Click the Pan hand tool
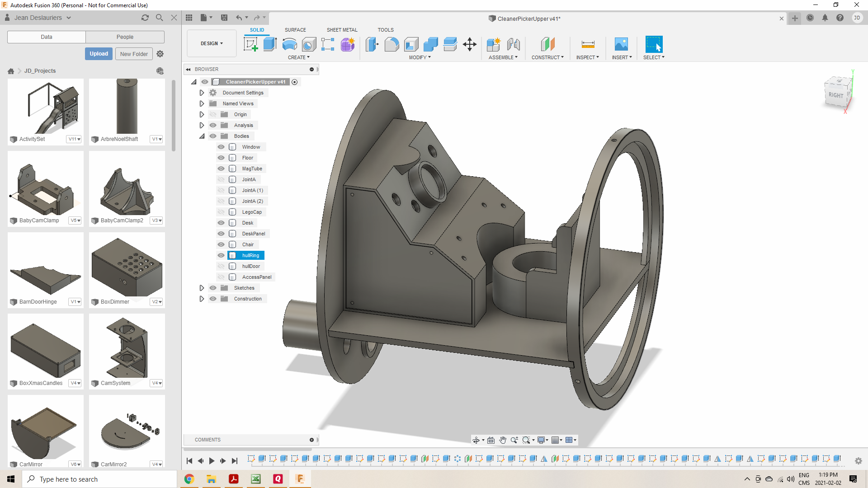 click(503, 440)
